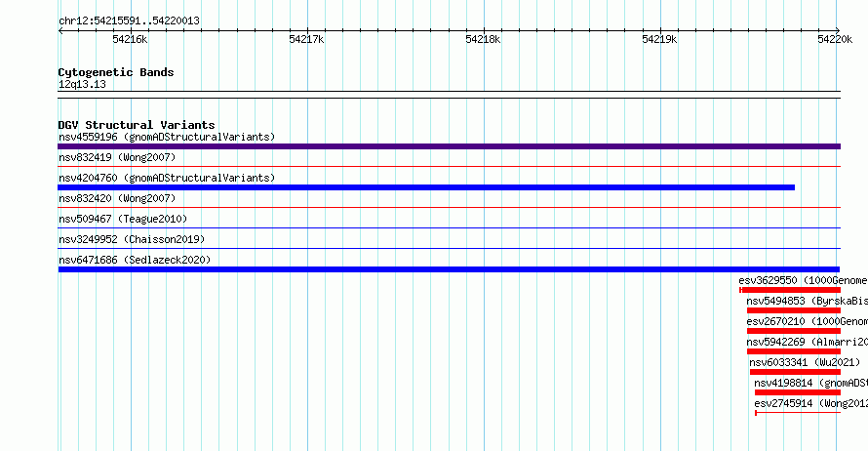Click the Cytogenetic Bands track title
The height and width of the screenshot is (451, 868).
click(116, 72)
